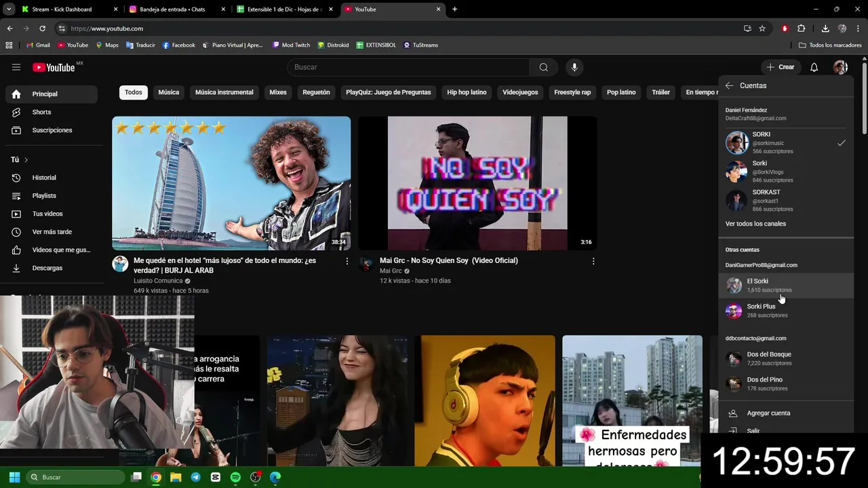This screenshot has height=488, width=868.
Task: Bookmark this page with the star icon
Action: click(x=762, y=28)
